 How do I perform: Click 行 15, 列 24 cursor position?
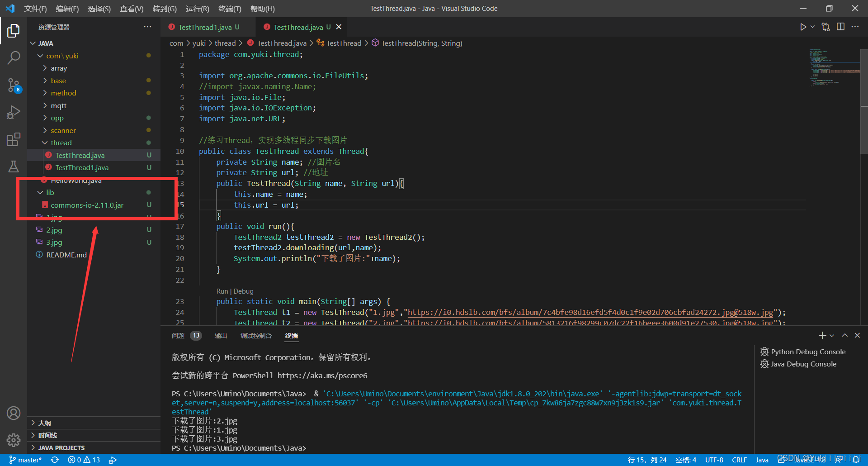[x=647, y=460]
